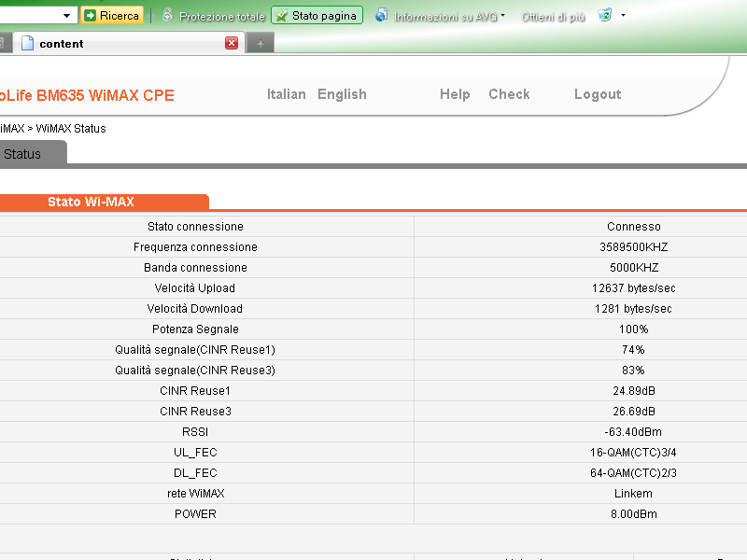Switch language to English
The image size is (747, 560).
(342, 94)
